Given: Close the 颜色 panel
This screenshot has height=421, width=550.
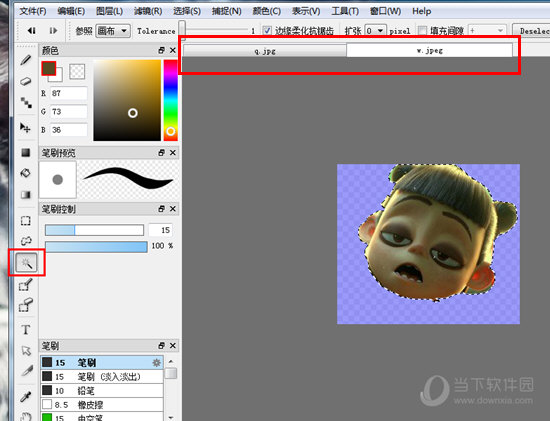Looking at the screenshot, I should pos(173,50).
